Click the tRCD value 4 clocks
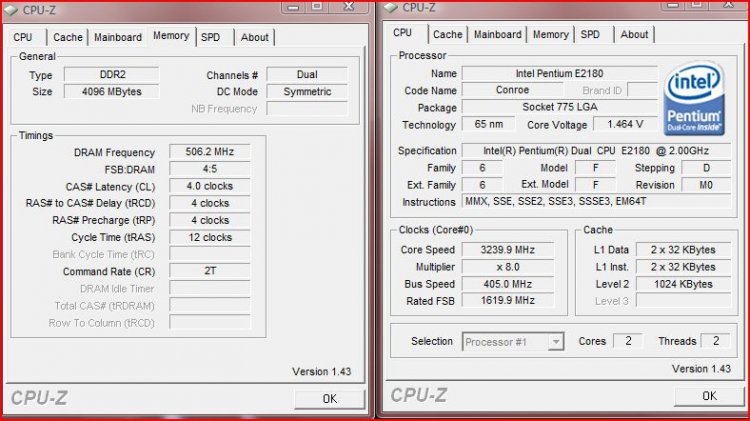 tap(210, 203)
